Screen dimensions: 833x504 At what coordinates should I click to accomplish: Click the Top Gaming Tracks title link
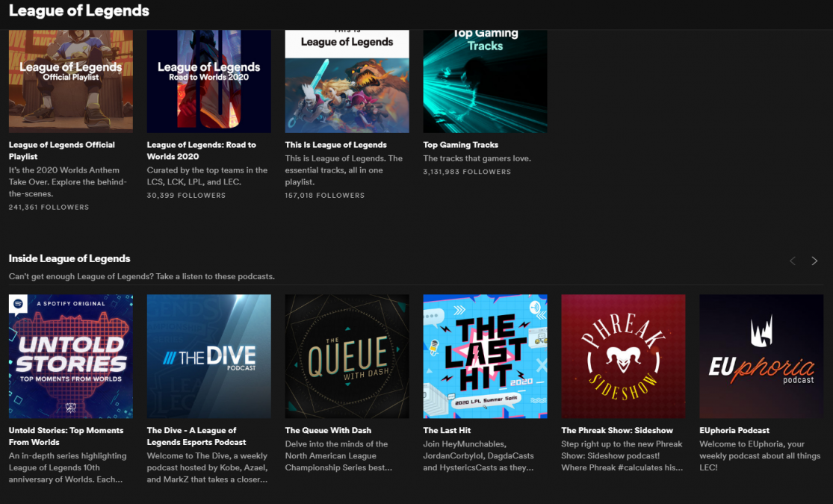click(461, 144)
